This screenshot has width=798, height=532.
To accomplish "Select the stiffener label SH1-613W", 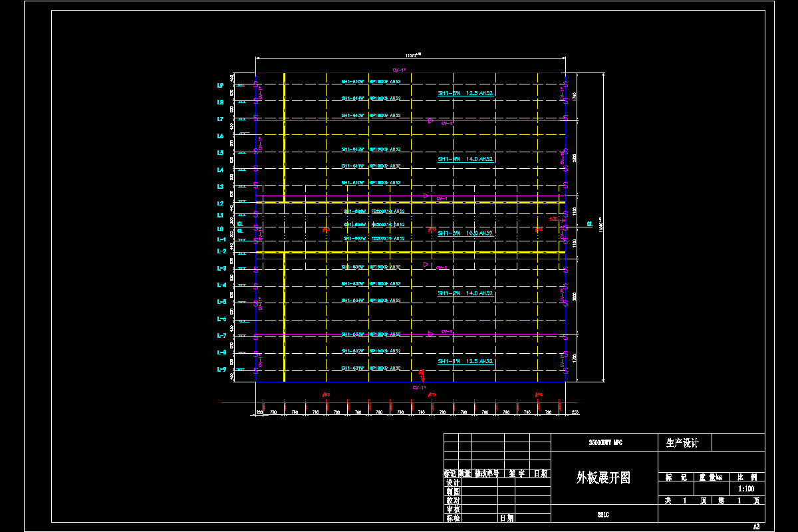I will [x=352, y=115].
